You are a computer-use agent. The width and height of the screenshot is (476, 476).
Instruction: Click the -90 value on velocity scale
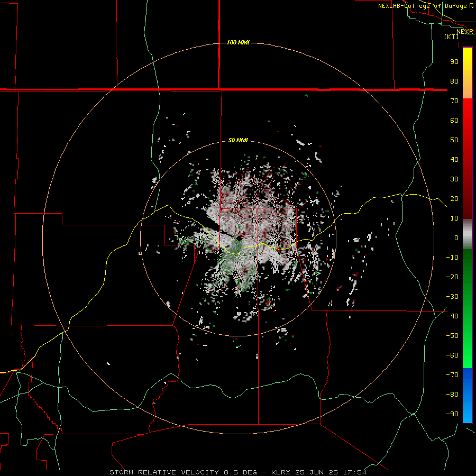(x=452, y=414)
